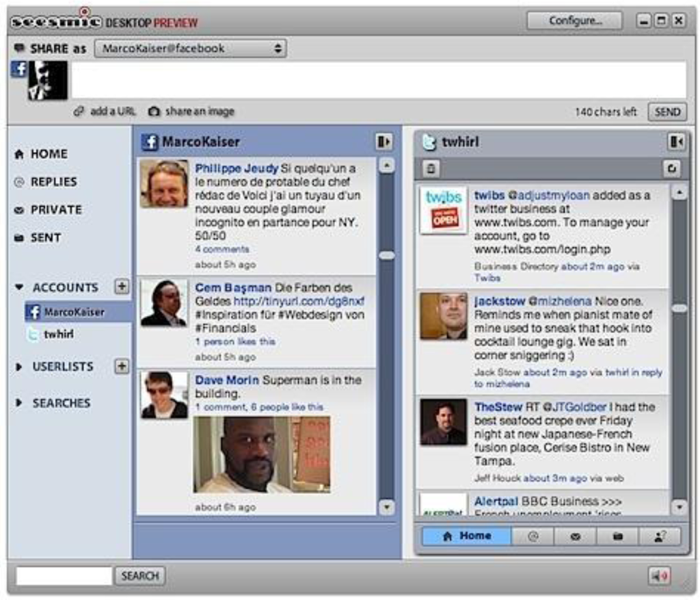Click the delete (trash) icon in the twhirl column
The width and height of the screenshot is (700, 600).
(x=431, y=169)
